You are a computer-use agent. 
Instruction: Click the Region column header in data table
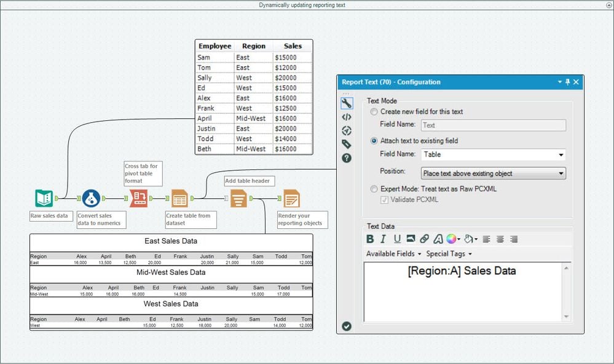coord(254,46)
